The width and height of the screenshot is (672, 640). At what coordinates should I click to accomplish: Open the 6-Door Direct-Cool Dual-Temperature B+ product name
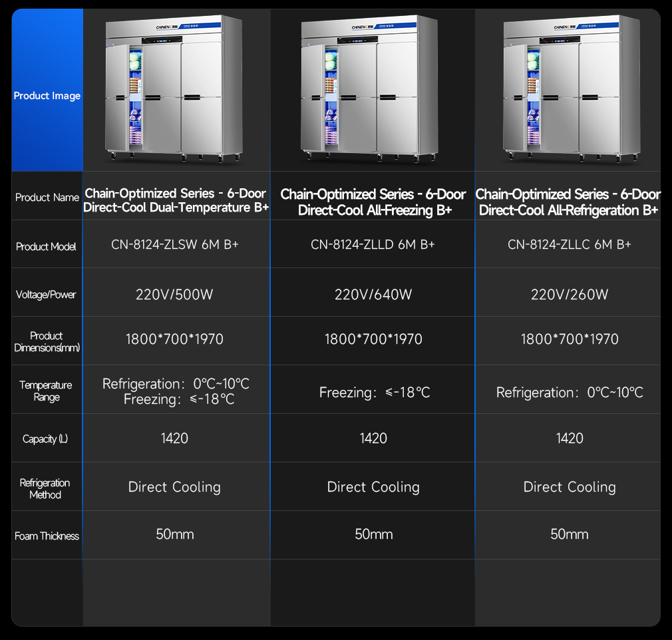[x=176, y=201]
